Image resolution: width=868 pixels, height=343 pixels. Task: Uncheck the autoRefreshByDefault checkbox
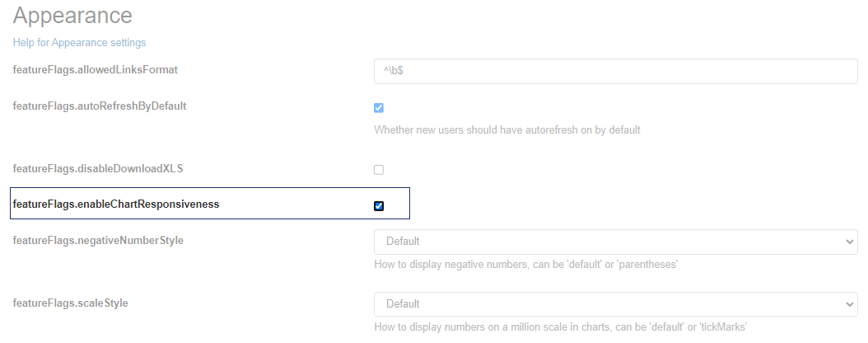pyautogui.click(x=379, y=108)
